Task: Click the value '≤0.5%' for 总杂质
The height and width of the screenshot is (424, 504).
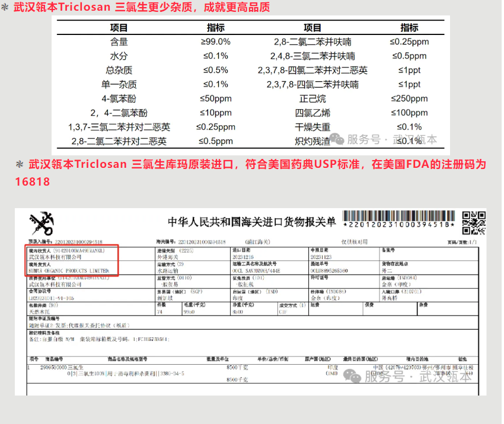Action: click(215, 70)
